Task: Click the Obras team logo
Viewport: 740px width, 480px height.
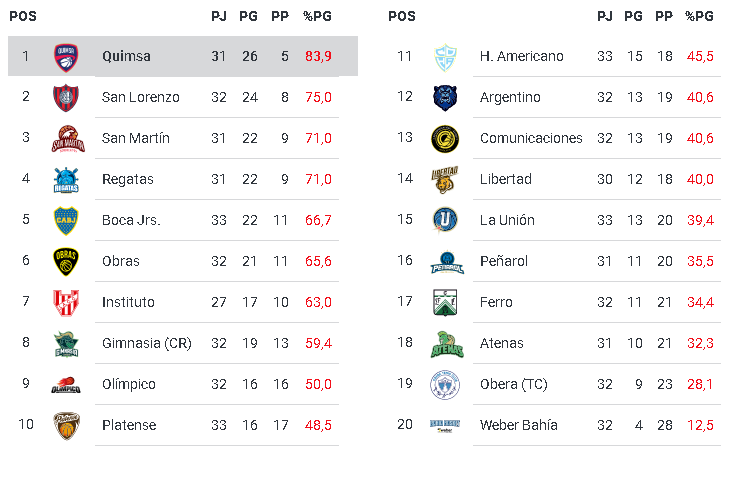Action: pos(66,261)
